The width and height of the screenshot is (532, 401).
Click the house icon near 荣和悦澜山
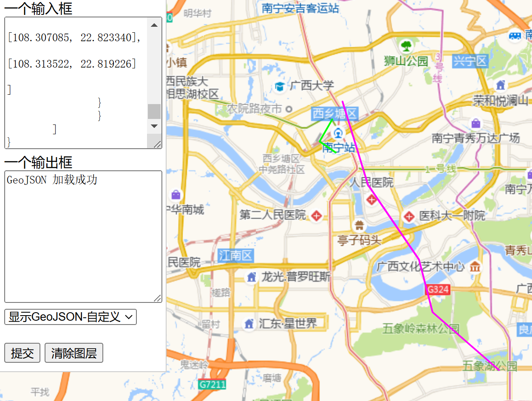click(501, 85)
